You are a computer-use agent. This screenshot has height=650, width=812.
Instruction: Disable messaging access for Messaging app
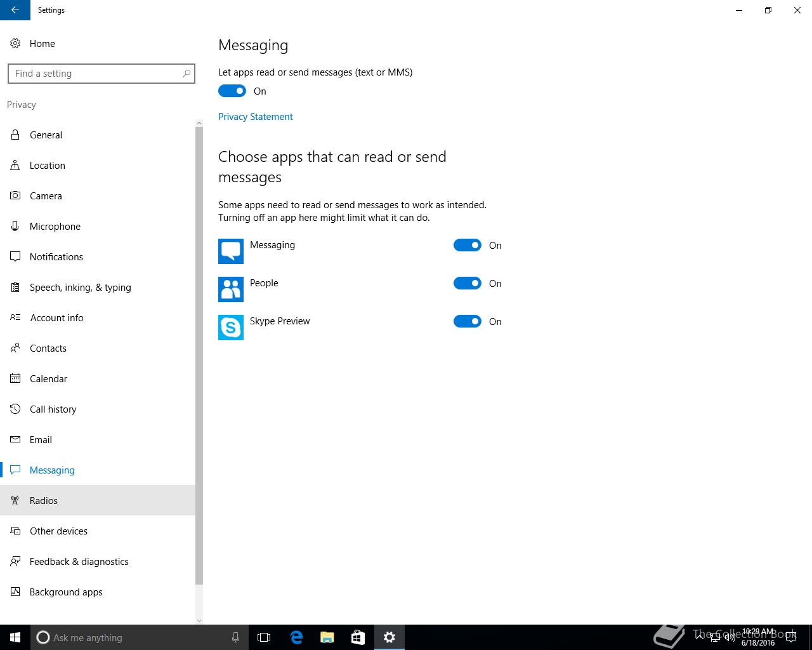pos(468,246)
